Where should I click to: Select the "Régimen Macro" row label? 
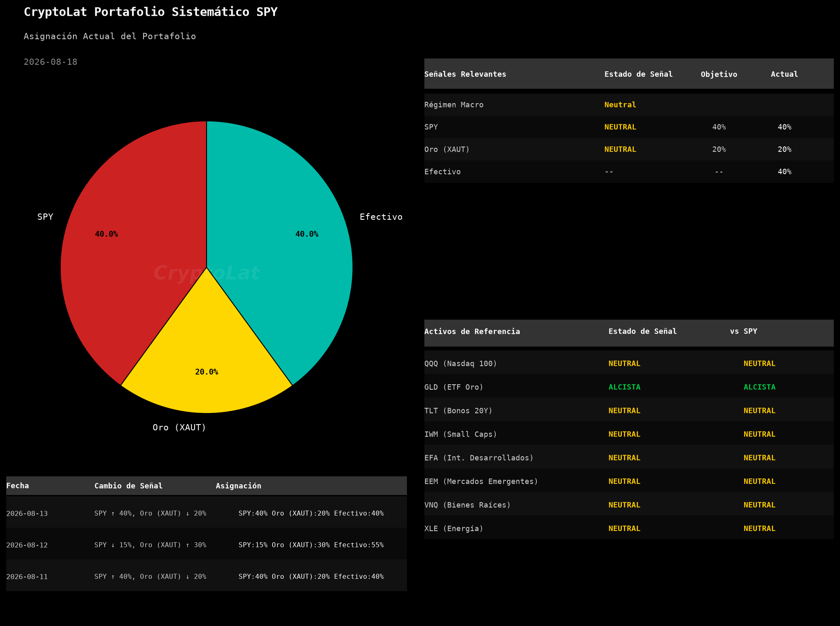pyautogui.click(x=454, y=105)
